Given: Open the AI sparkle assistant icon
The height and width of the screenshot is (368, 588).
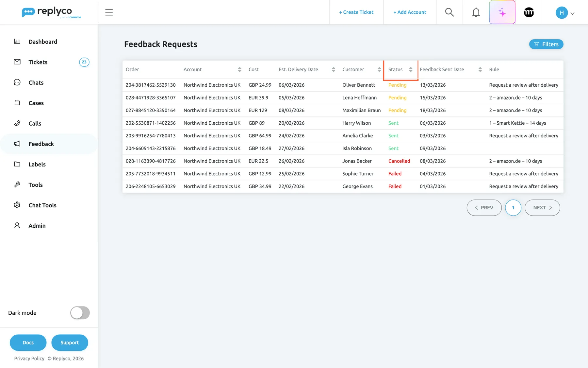Looking at the screenshot, I should (x=502, y=12).
